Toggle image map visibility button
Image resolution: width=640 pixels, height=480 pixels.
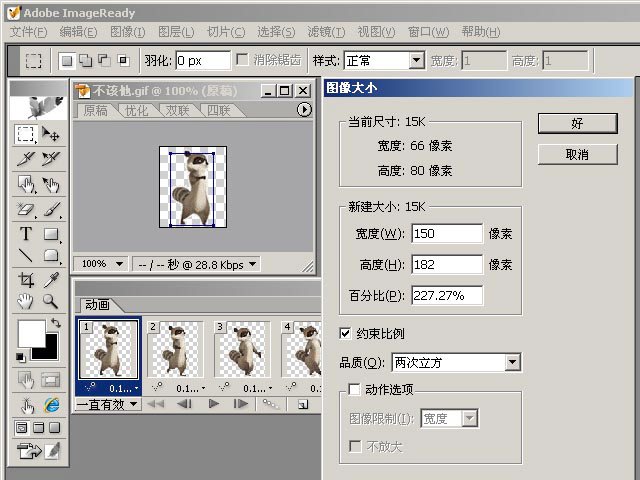point(26,380)
